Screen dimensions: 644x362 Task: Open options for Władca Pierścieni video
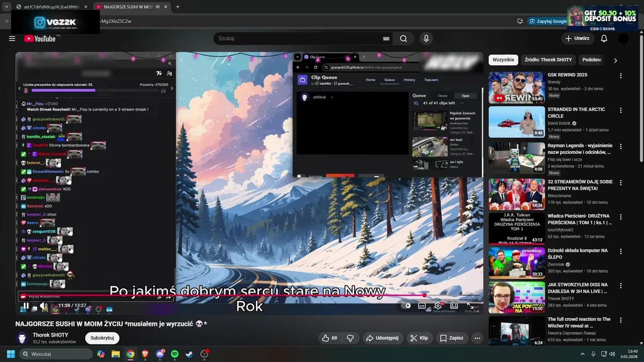tap(620, 217)
